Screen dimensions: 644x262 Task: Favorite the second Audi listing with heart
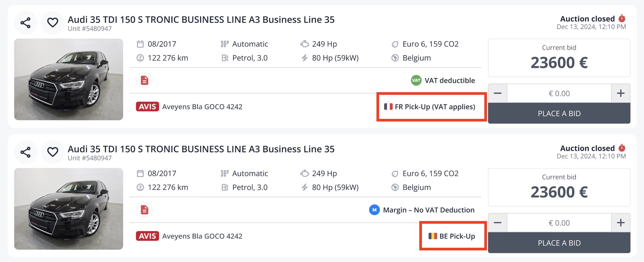coord(53,152)
